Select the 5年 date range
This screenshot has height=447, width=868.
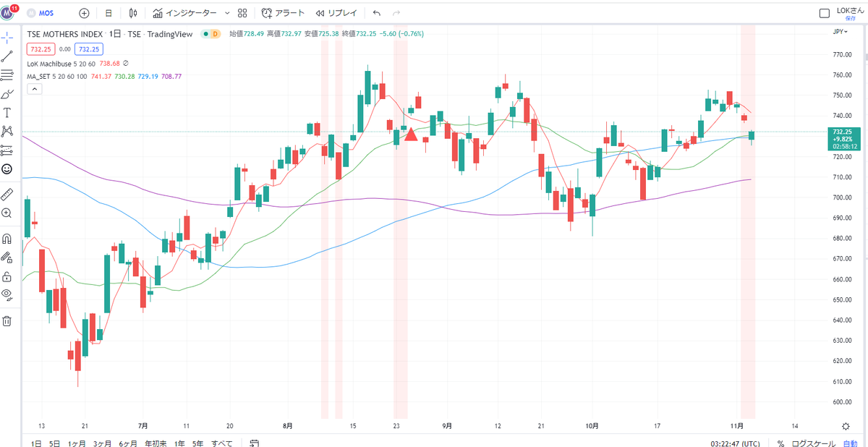197,443
